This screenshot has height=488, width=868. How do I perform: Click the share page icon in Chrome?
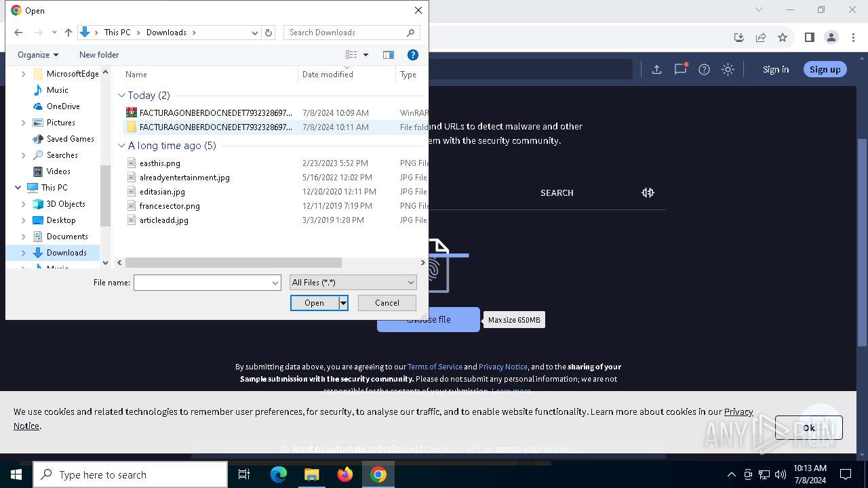coord(761,37)
